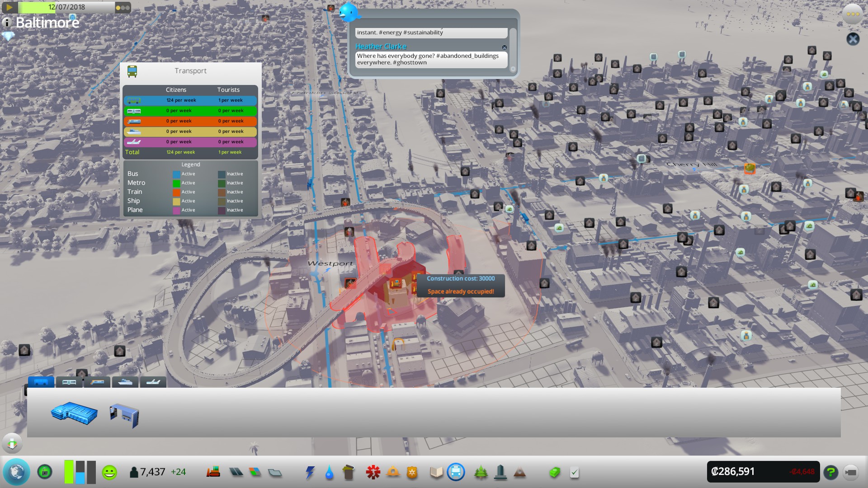
Task: Open the Garbage services menu
Action: (348, 473)
